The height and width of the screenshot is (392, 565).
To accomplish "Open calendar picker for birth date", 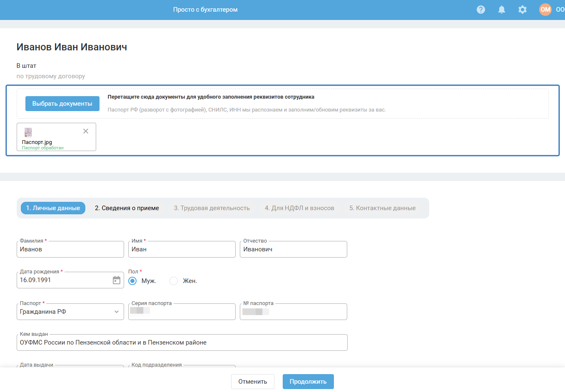I will click(117, 280).
